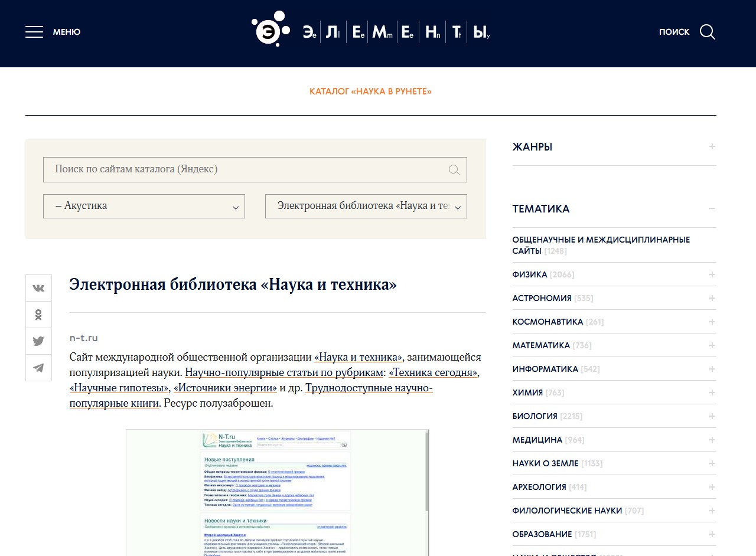Expand the Математика subcategories
Image resolution: width=756 pixels, height=556 pixels.
[712, 345]
